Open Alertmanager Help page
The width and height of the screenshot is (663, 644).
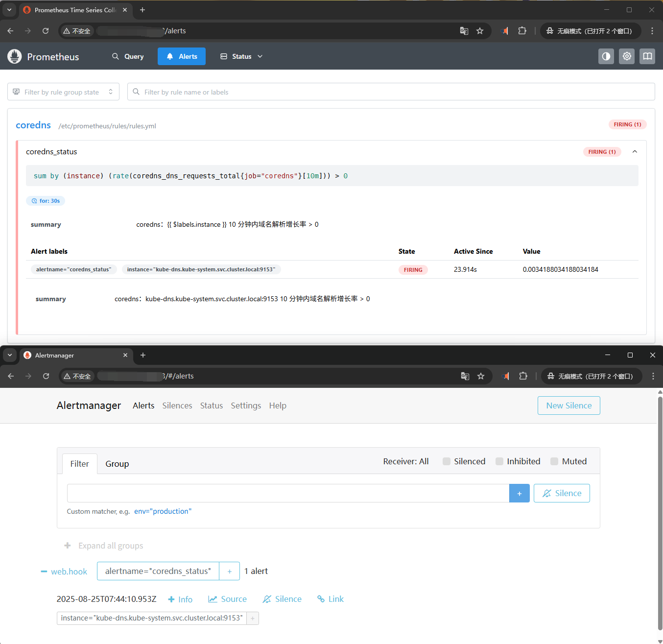coord(278,405)
